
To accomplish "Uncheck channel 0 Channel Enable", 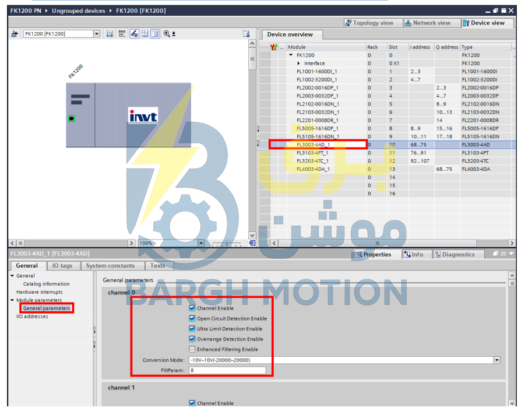I will 192,308.
